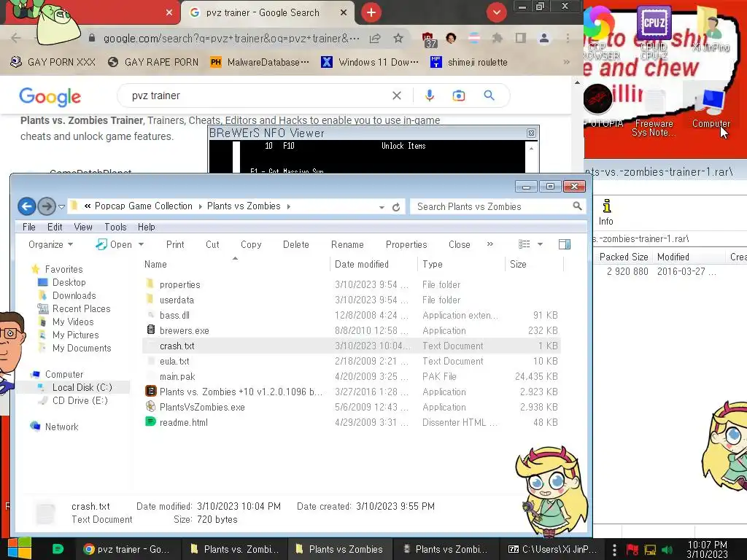Image resolution: width=747 pixels, height=560 pixels.
Task: Select the readme.html file icon
Action: [x=150, y=421]
